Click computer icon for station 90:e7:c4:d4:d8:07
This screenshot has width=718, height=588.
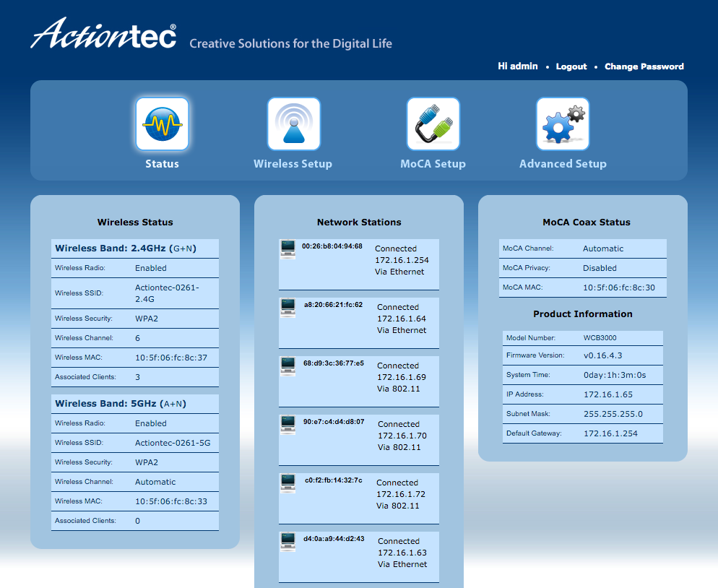(x=287, y=425)
